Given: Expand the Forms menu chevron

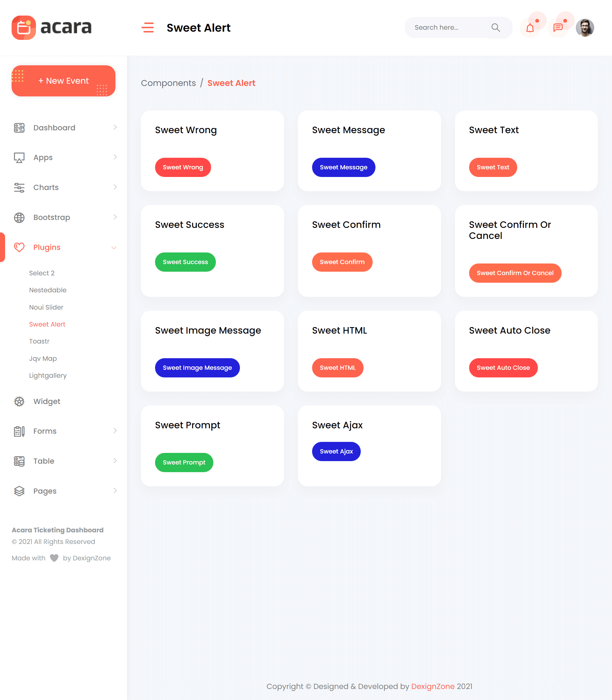Looking at the screenshot, I should pyautogui.click(x=115, y=431).
